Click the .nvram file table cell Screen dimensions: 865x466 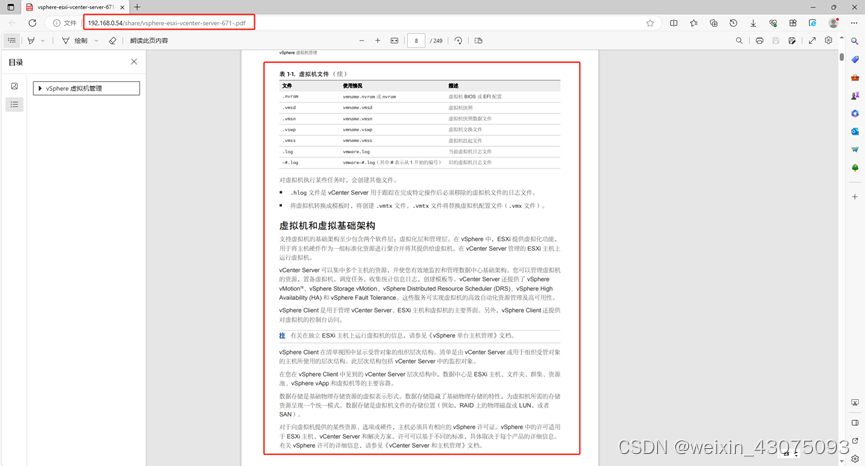click(x=290, y=97)
